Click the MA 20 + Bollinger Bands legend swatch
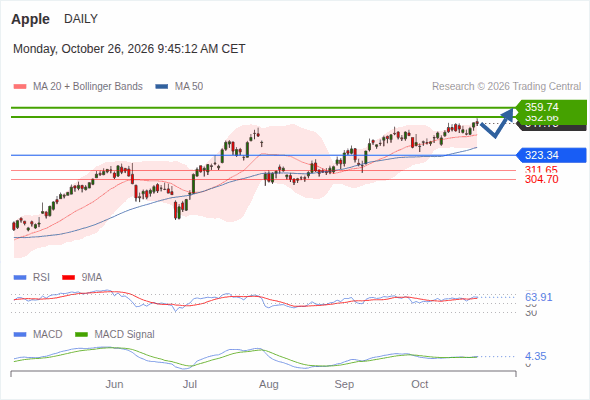The width and height of the screenshot is (590, 400). point(20,87)
